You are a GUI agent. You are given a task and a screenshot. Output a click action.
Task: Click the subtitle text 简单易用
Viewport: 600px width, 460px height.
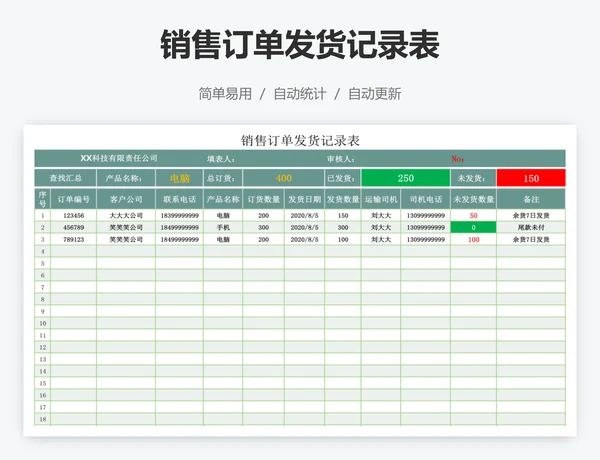point(225,94)
